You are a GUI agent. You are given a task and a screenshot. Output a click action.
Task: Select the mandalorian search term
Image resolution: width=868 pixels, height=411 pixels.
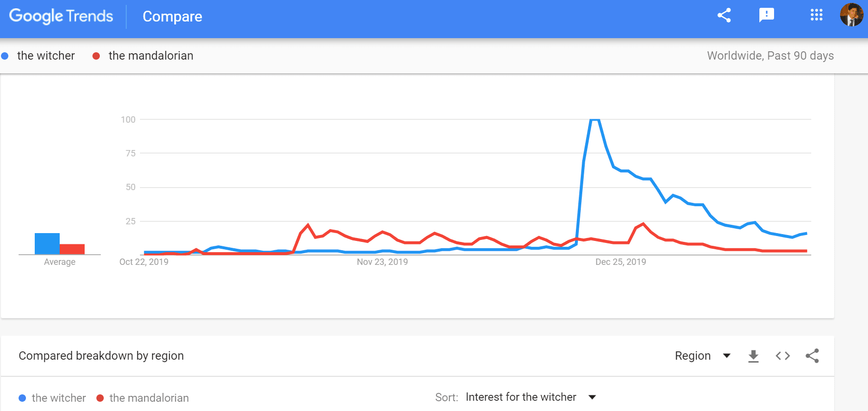[151, 56]
